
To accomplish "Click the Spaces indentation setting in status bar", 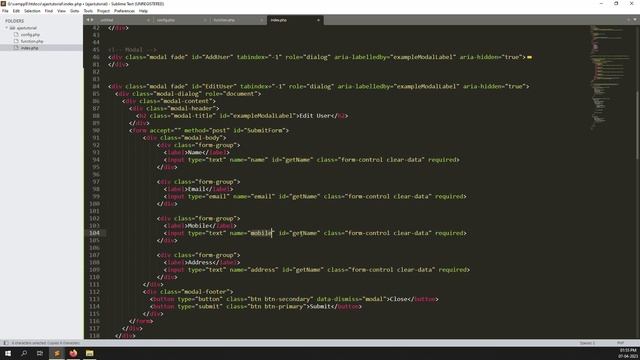I will point(587,343).
